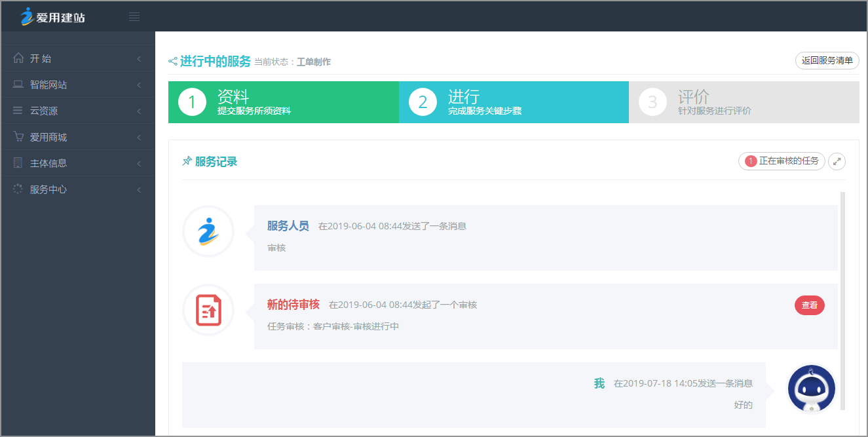The image size is (868, 437).
Task: Click the 在2019-06-04 08:44发送了一条消息 text
Action: [392, 227]
